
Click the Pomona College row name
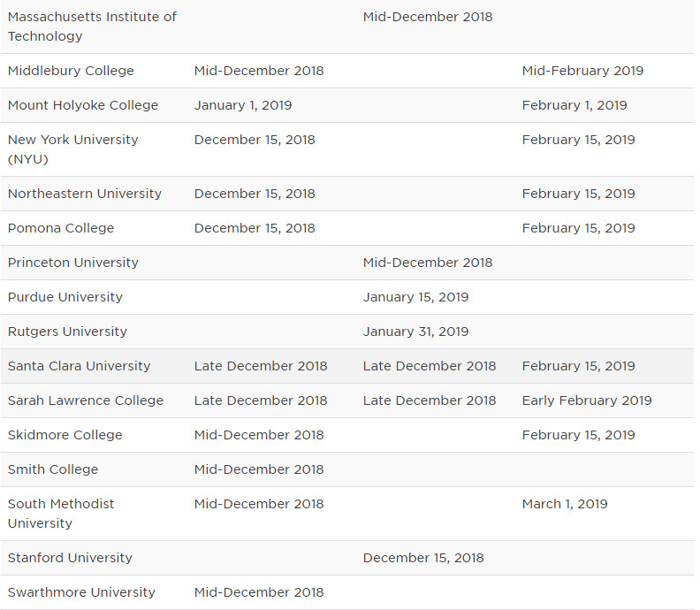[61, 228]
